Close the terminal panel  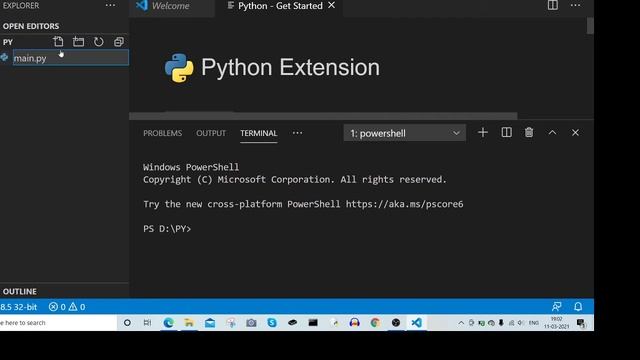click(575, 133)
